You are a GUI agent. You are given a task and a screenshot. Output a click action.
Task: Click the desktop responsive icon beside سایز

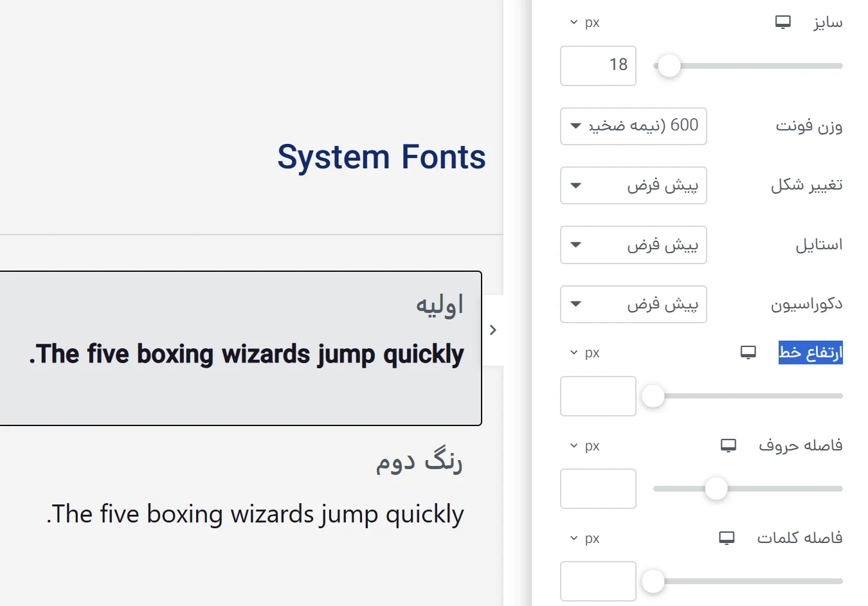coord(782,21)
